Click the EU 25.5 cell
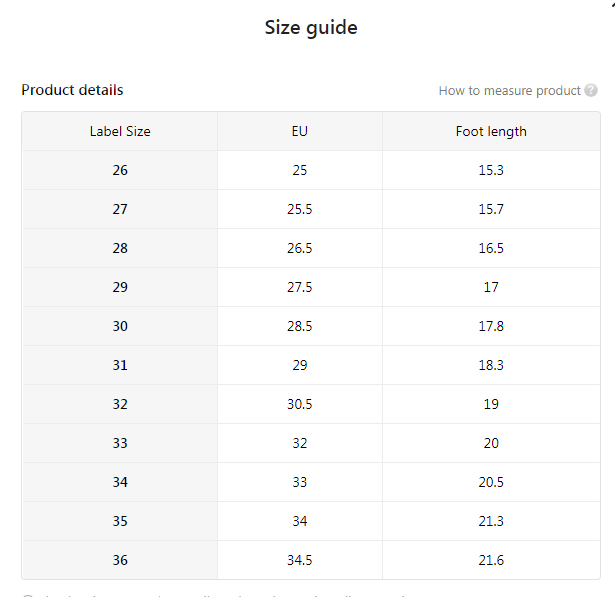 [300, 209]
